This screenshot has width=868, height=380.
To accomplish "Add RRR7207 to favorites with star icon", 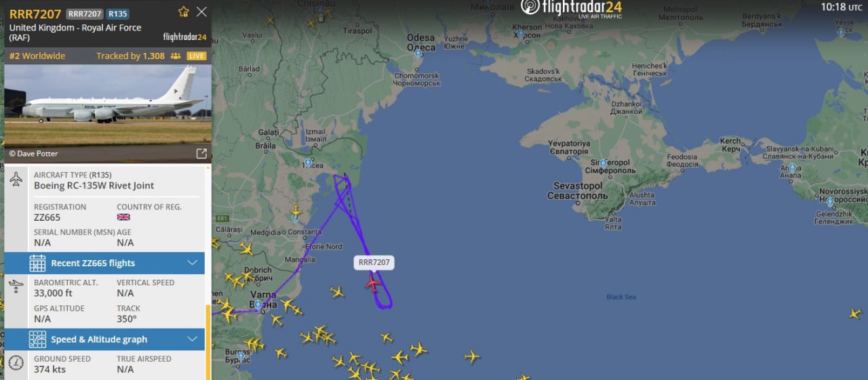I will coord(183,12).
